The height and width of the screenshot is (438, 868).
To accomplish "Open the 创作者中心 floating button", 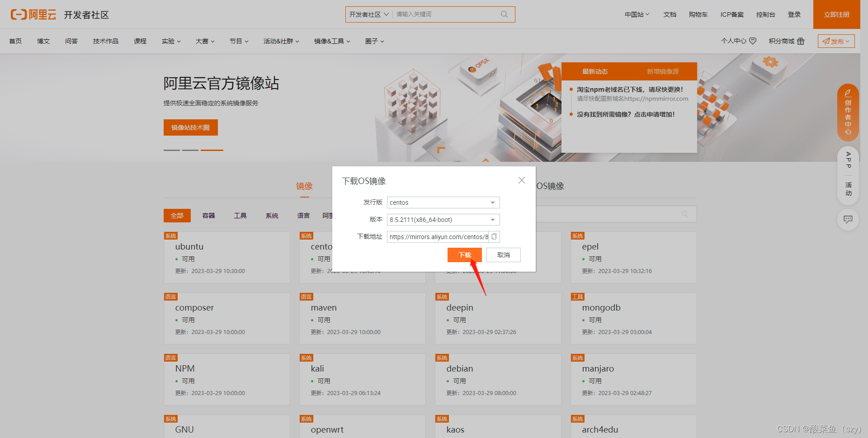I will point(848,113).
